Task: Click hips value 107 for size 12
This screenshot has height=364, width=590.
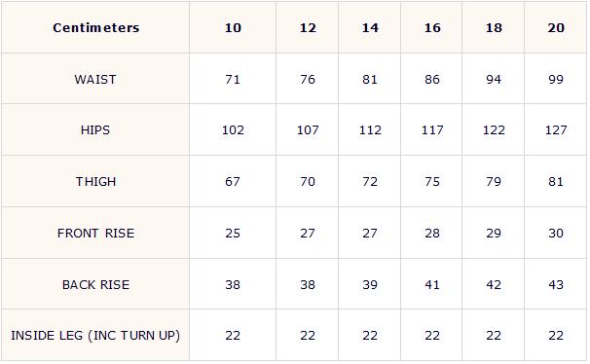Action: click(x=308, y=130)
